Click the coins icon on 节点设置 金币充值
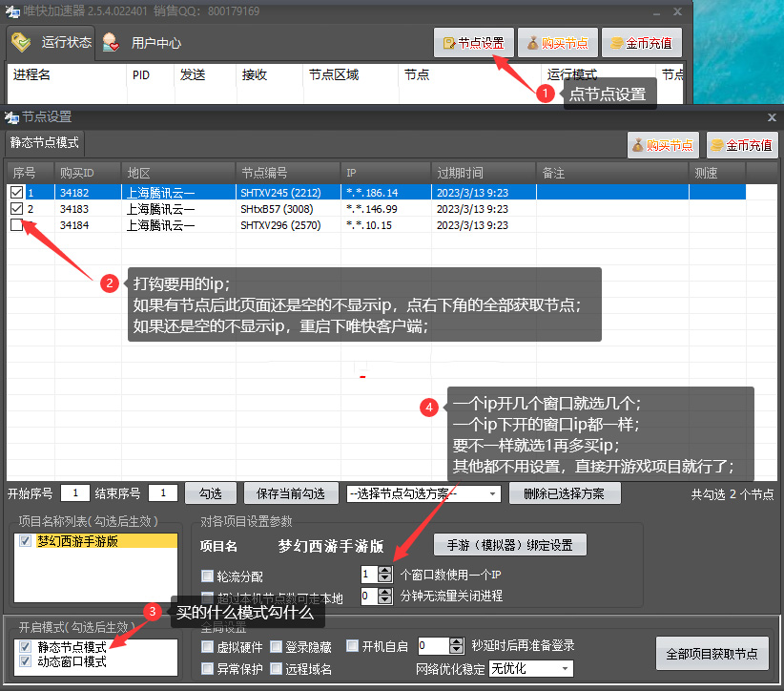 [717, 145]
